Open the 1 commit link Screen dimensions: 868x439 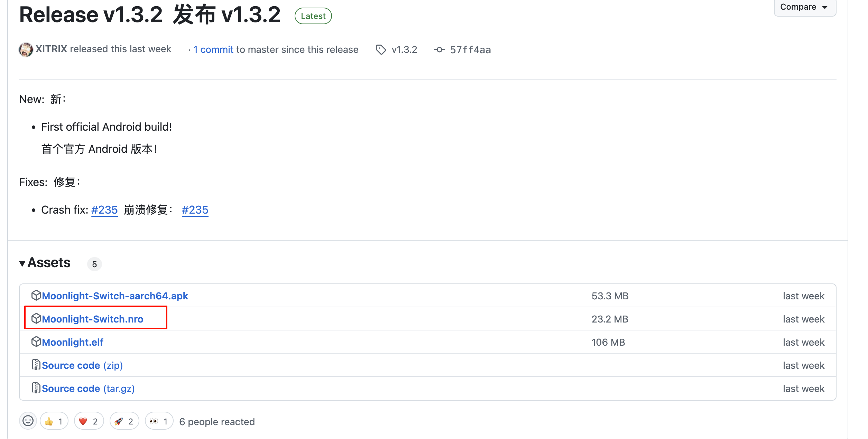coord(213,50)
